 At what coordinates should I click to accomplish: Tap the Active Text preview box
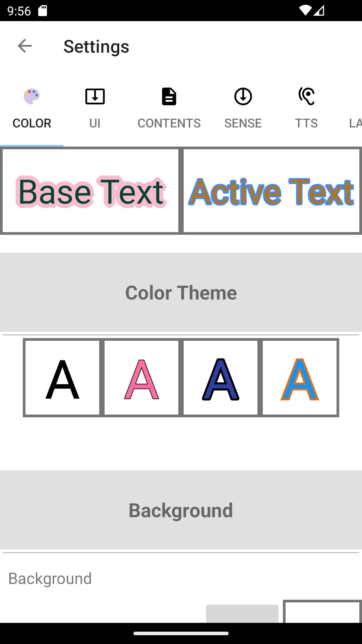(271, 191)
